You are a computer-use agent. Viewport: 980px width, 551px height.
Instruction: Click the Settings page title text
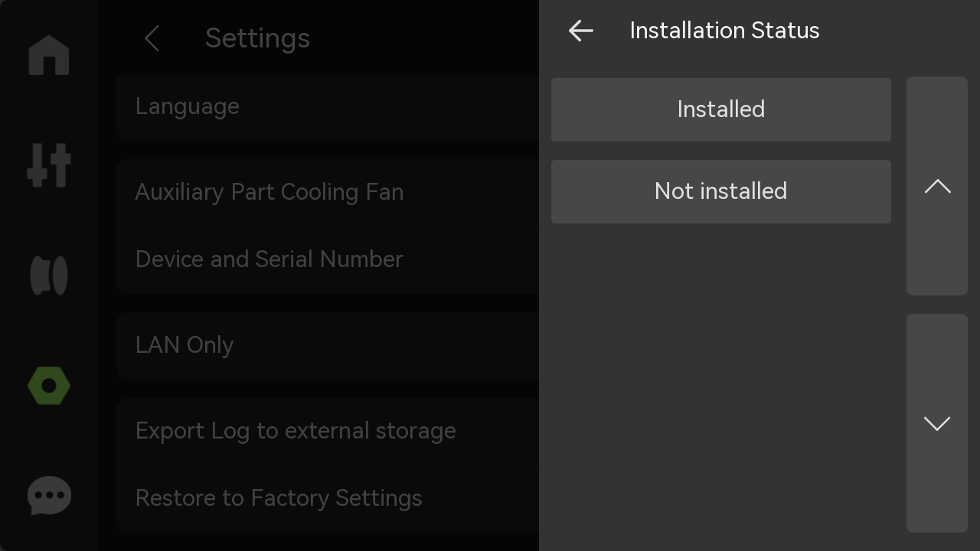pos(257,38)
